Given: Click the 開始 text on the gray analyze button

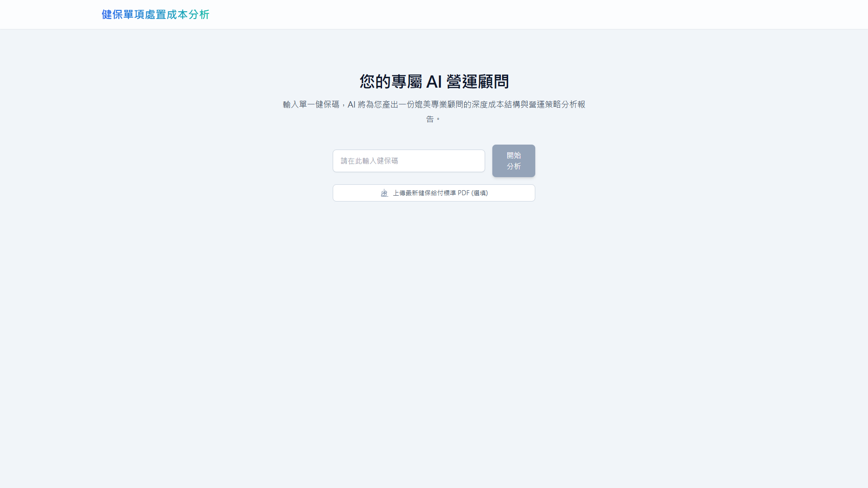Looking at the screenshot, I should tap(514, 155).
